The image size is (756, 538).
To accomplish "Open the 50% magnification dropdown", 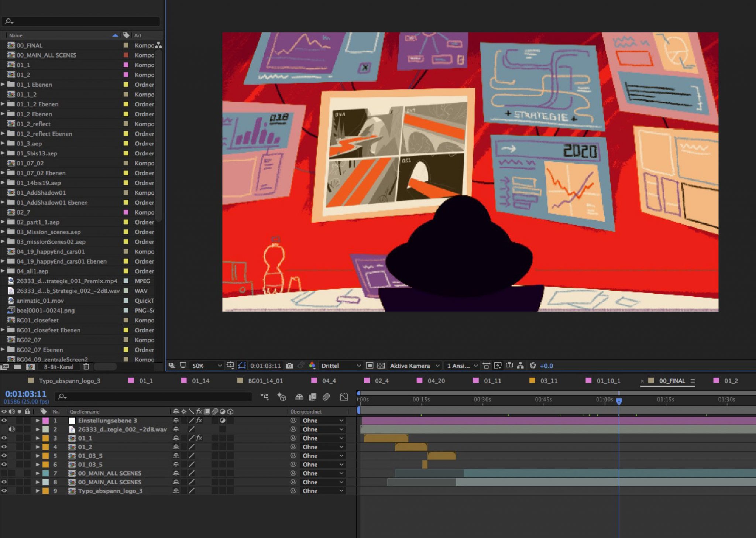I will (x=207, y=366).
